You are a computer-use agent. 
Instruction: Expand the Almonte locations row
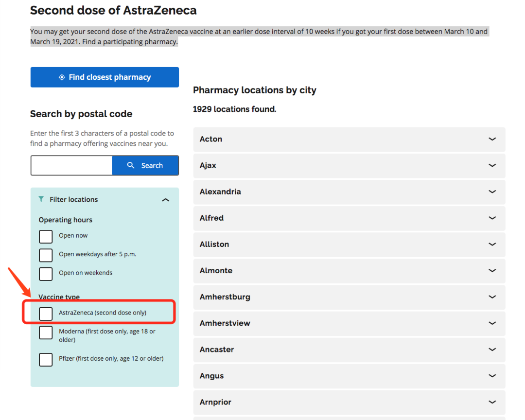tap(349, 271)
